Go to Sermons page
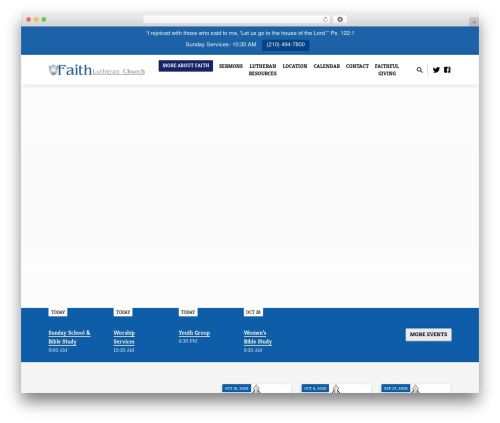500x423 pixels. click(x=231, y=66)
